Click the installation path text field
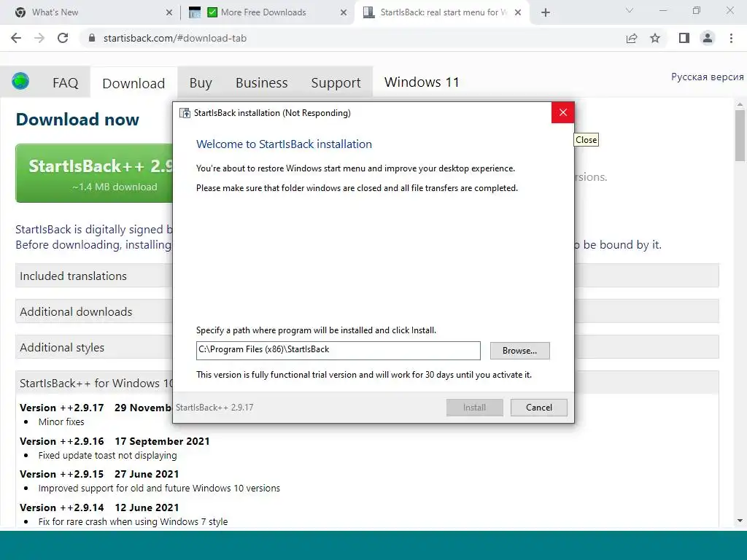This screenshot has height=560, width=747. point(338,351)
